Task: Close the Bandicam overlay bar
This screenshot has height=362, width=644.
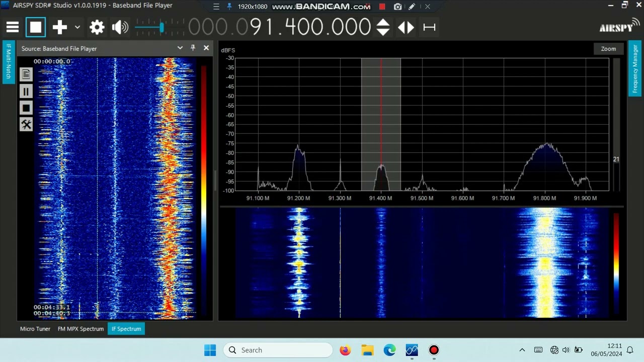Action: click(428, 7)
